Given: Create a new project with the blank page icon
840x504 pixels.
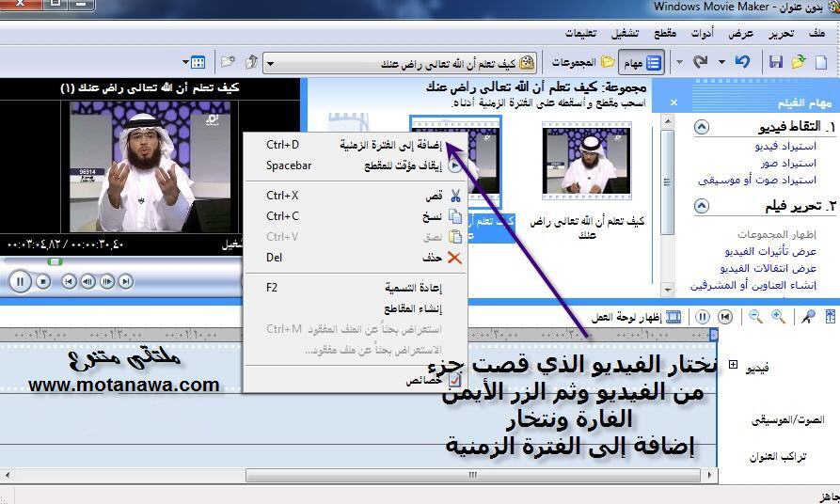Looking at the screenshot, I should coord(821,62).
